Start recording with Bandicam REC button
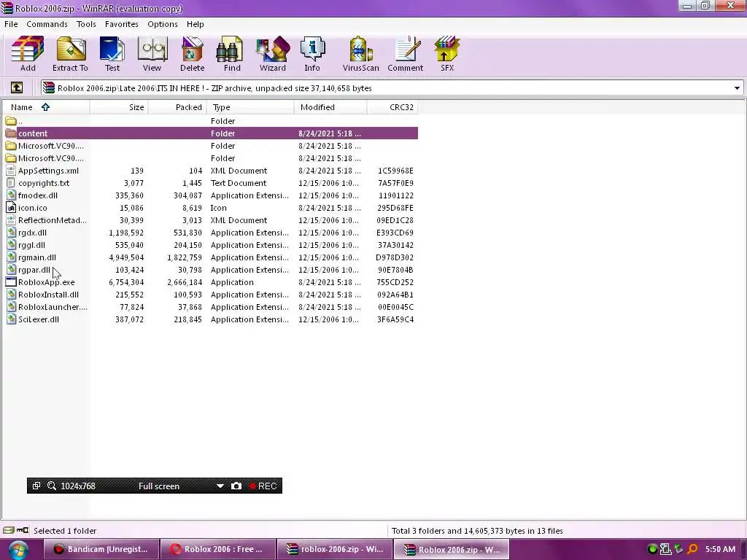 pyautogui.click(x=263, y=486)
